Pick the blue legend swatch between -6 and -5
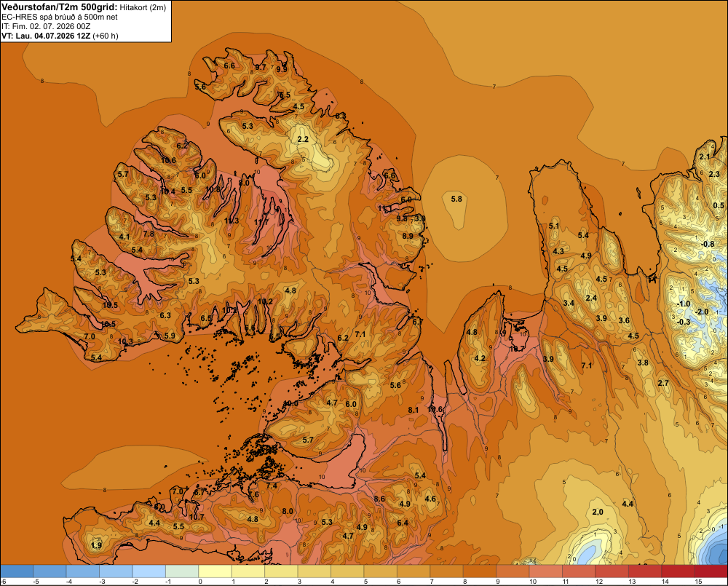The height and width of the screenshot is (586, 728). coord(17,571)
